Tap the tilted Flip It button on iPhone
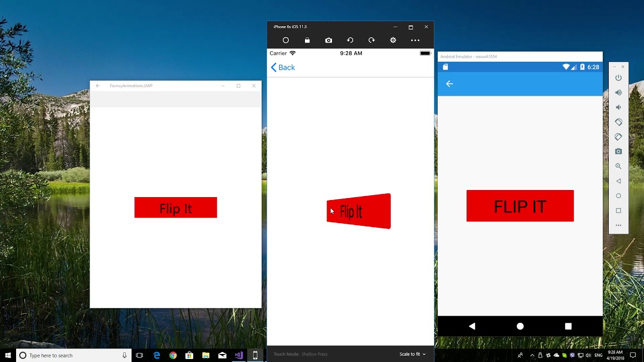The height and width of the screenshot is (362, 644). [359, 211]
